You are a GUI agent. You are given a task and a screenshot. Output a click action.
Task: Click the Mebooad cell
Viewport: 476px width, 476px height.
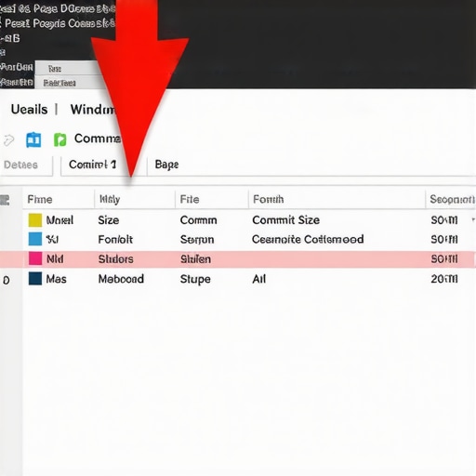(x=121, y=279)
